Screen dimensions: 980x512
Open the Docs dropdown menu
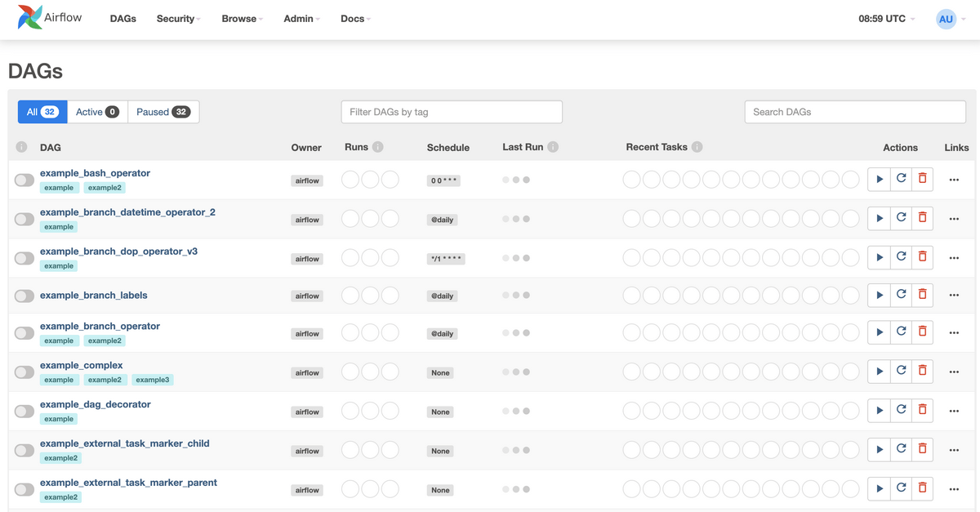pos(355,19)
